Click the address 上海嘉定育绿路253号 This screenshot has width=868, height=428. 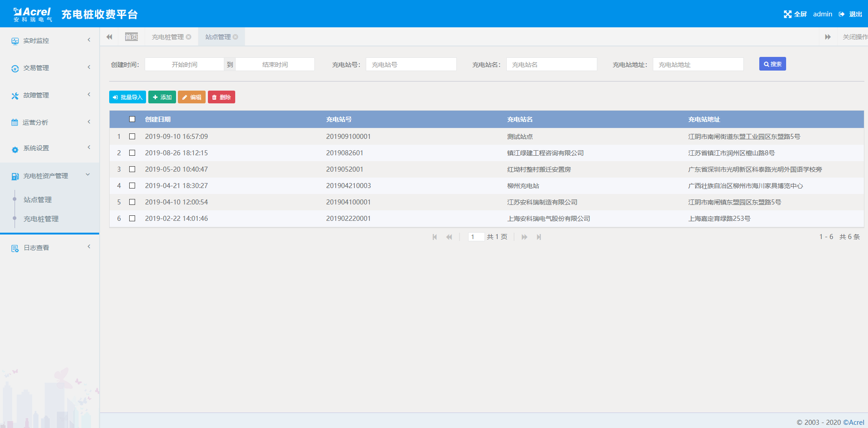(719, 219)
